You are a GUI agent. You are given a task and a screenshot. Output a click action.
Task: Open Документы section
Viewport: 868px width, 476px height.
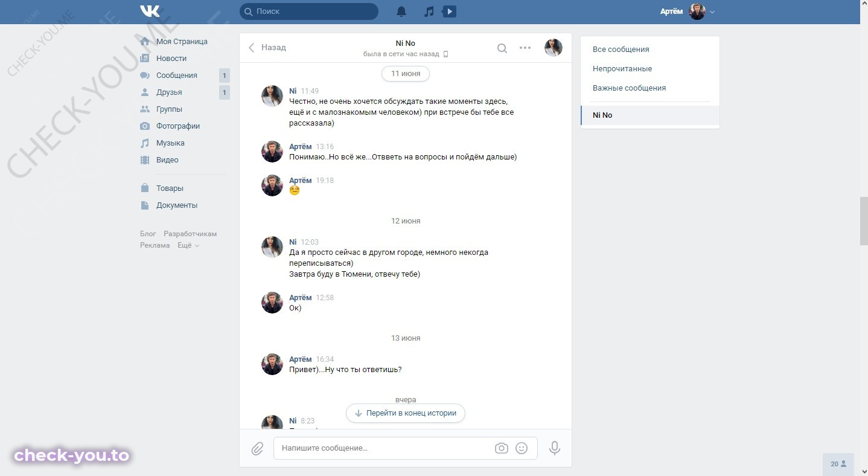point(177,205)
